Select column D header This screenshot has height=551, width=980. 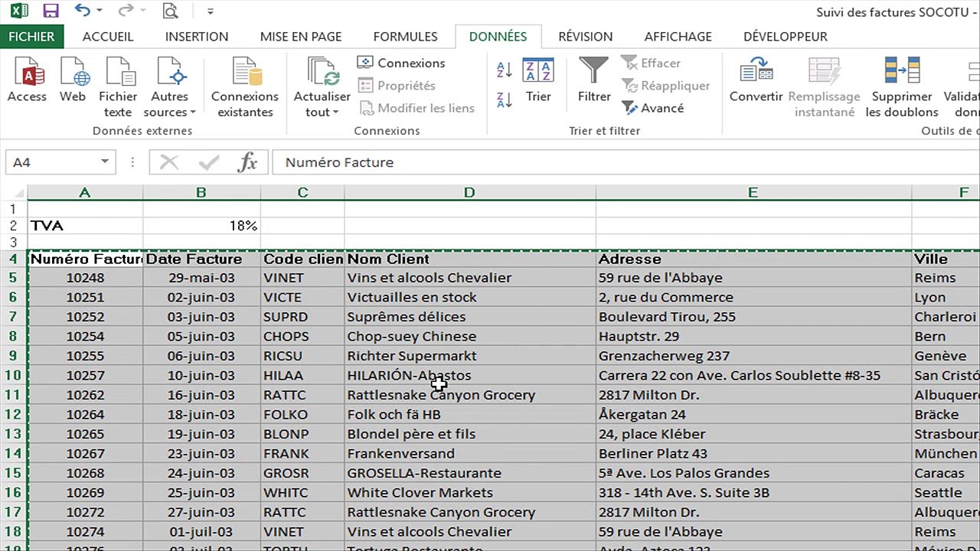click(469, 193)
